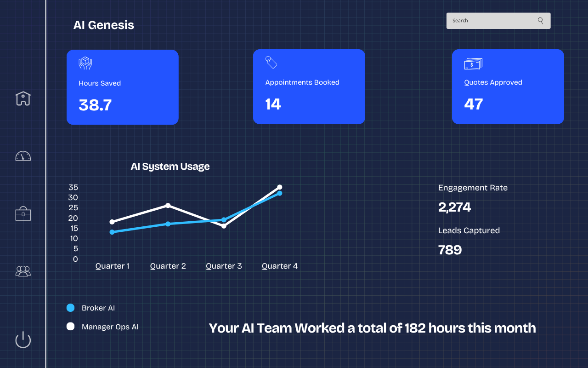
Task: Open the team members sidebar icon
Action: pyautogui.click(x=23, y=271)
